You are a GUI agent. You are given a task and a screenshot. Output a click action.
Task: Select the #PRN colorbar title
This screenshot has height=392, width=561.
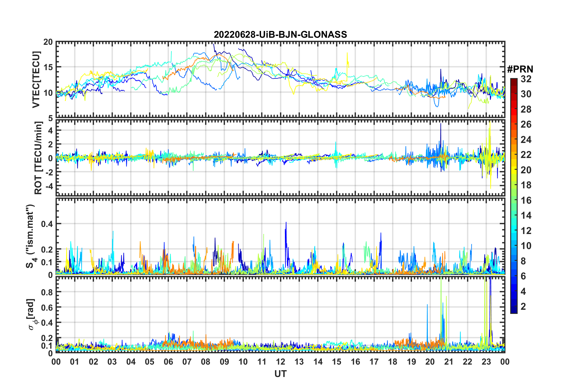(520, 69)
